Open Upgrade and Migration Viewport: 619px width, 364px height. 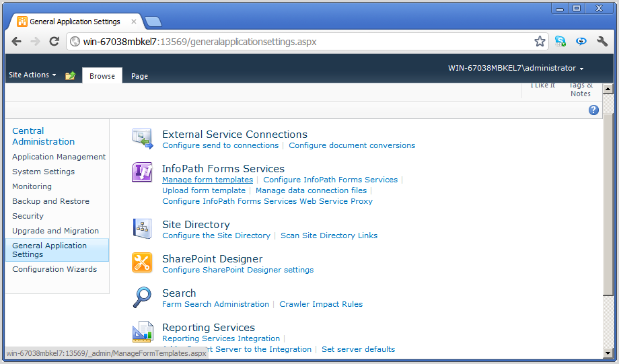(x=56, y=231)
